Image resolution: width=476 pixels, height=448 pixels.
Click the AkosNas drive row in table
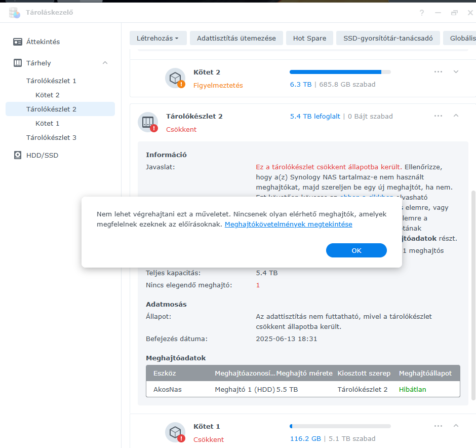pos(302,389)
